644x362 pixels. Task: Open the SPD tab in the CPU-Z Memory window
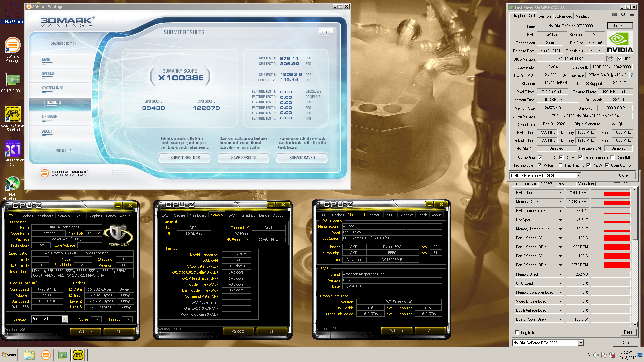[x=232, y=215]
